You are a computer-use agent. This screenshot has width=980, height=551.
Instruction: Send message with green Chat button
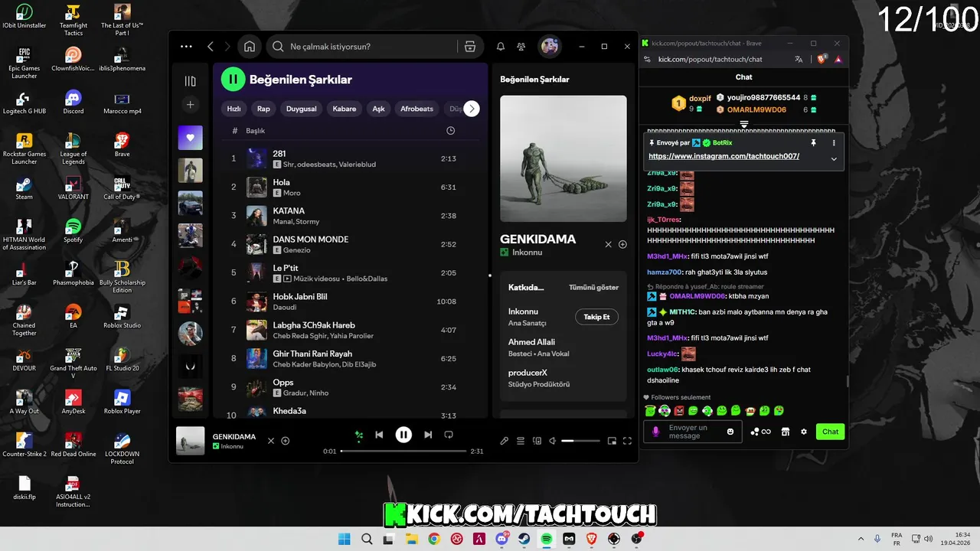click(830, 432)
